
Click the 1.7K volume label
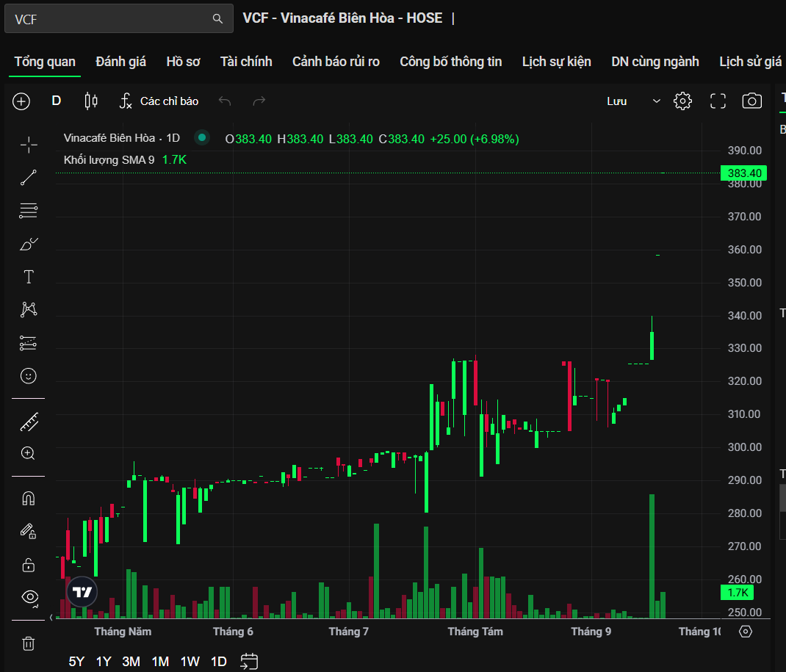(737, 593)
